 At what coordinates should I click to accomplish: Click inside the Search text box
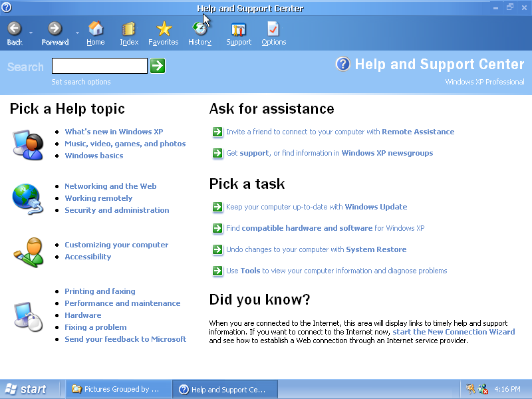[99, 66]
